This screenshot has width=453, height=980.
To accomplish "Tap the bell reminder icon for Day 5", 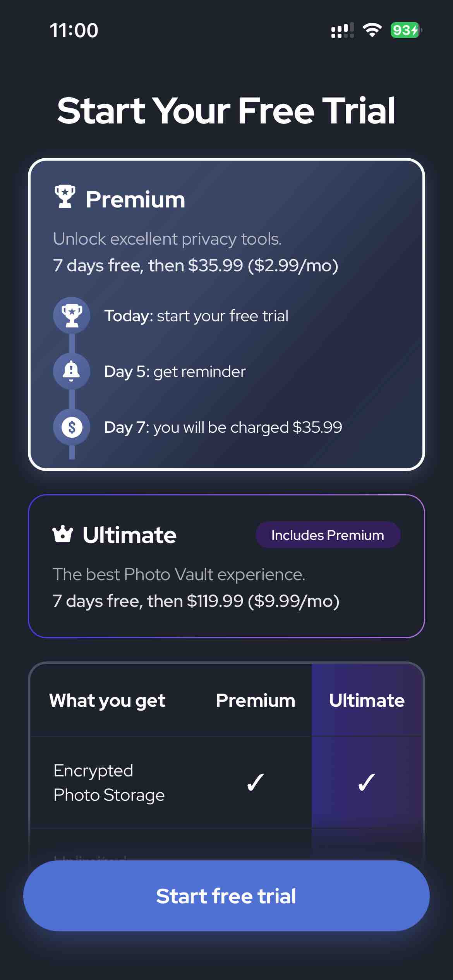I will (72, 371).
